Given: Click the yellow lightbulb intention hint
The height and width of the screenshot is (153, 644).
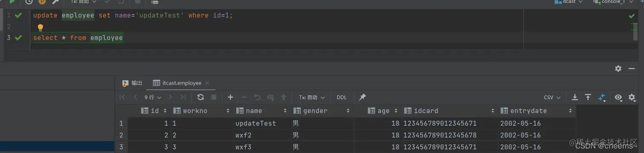Looking at the screenshot, I should pyautogui.click(x=40, y=28).
